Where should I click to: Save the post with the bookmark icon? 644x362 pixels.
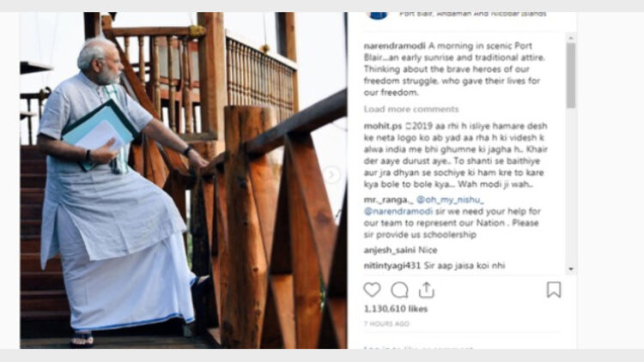point(554,290)
